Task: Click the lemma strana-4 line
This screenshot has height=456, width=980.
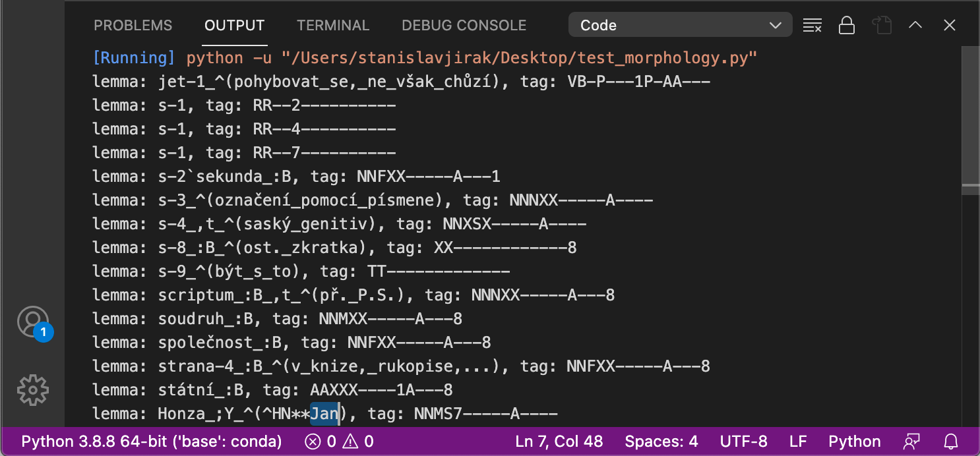Action: (401, 366)
